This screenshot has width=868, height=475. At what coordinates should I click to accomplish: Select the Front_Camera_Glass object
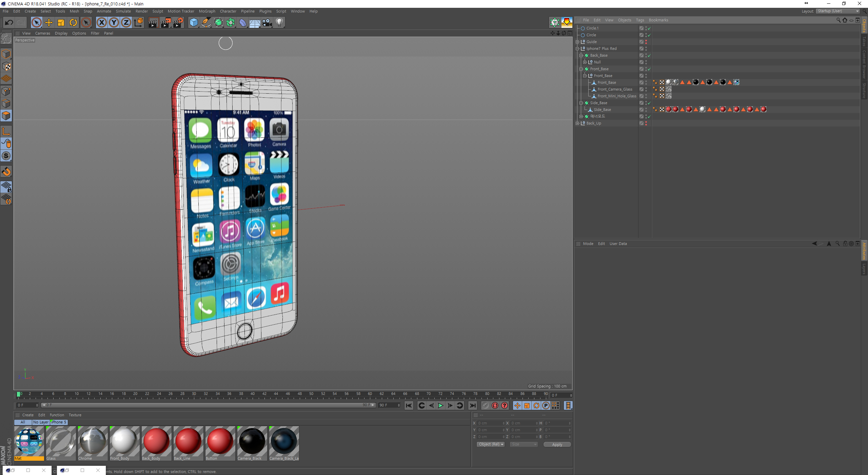[x=614, y=89]
